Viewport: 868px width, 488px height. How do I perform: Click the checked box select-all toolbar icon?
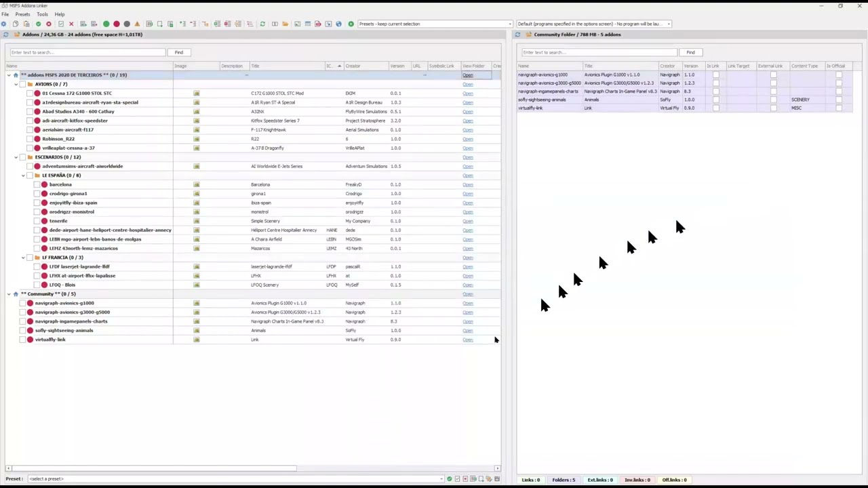point(61,24)
